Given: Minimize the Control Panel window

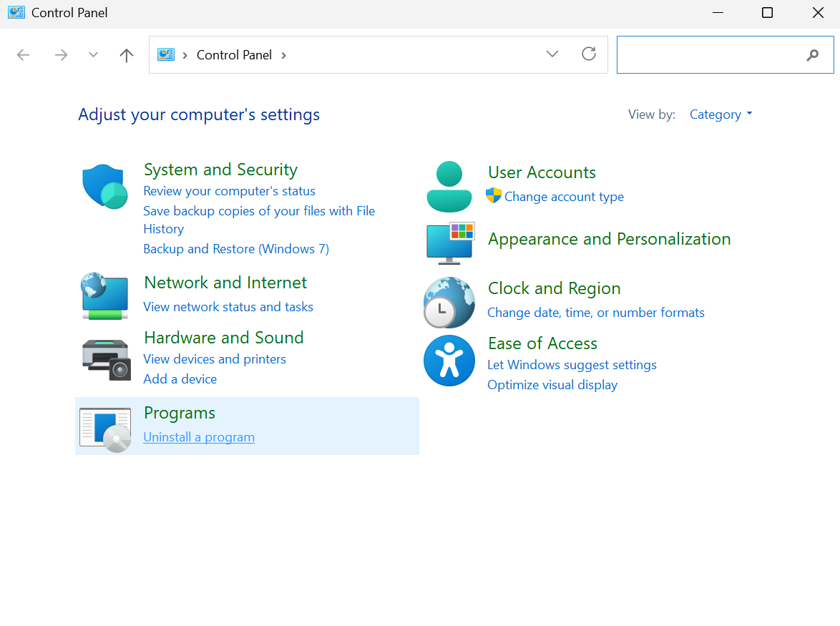Looking at the screenshot, I should pyautogui.click(x=718, y=12).
